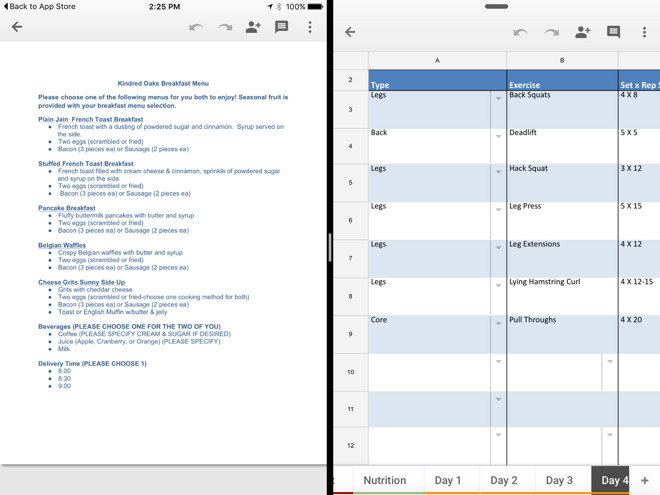Switch to the Nutrition sheet tab

[x=385, y=480]
